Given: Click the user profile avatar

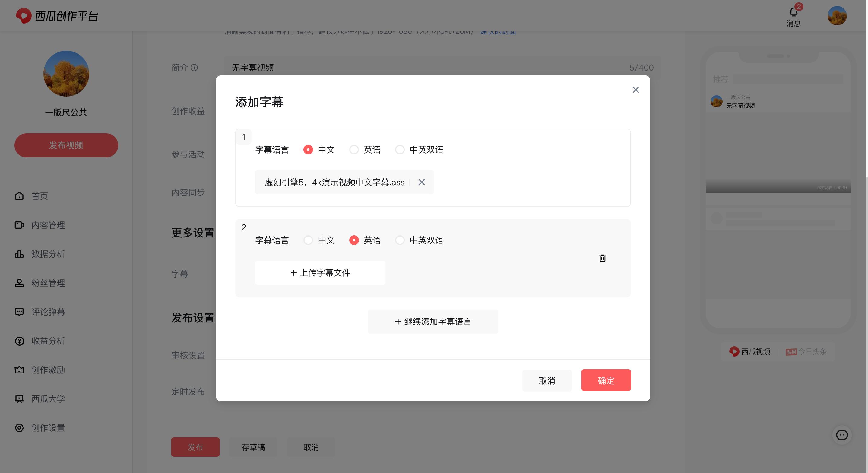Looking at the screenshot, I should click(837, 15).
